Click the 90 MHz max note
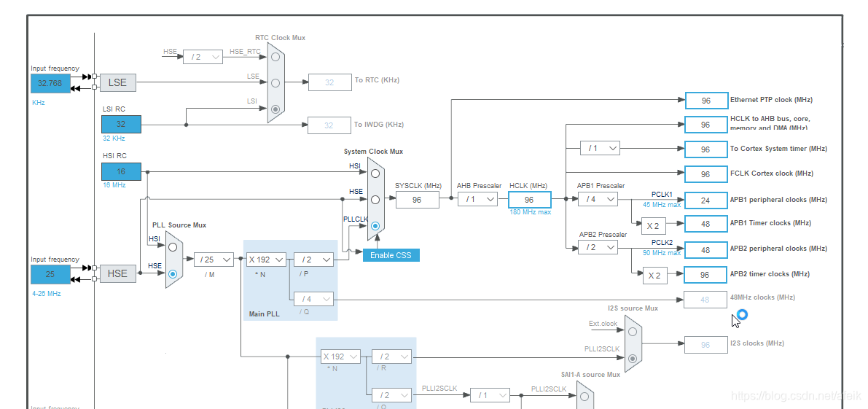 662,253
